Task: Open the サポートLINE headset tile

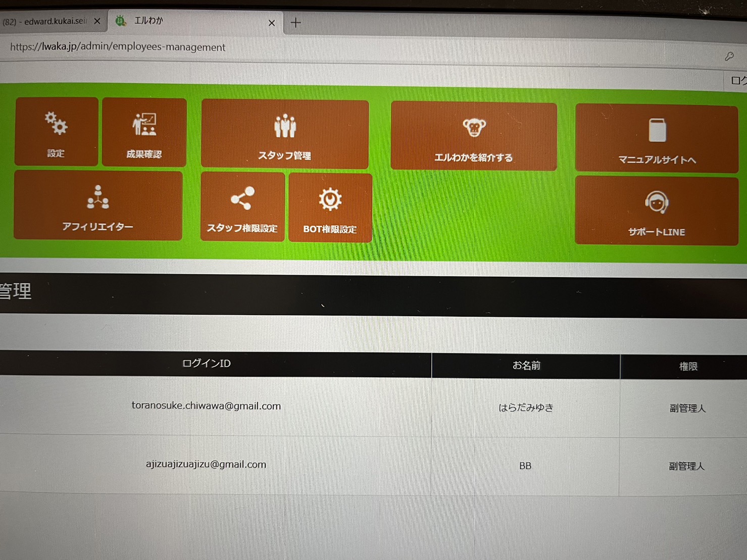Action: [656, 211]
